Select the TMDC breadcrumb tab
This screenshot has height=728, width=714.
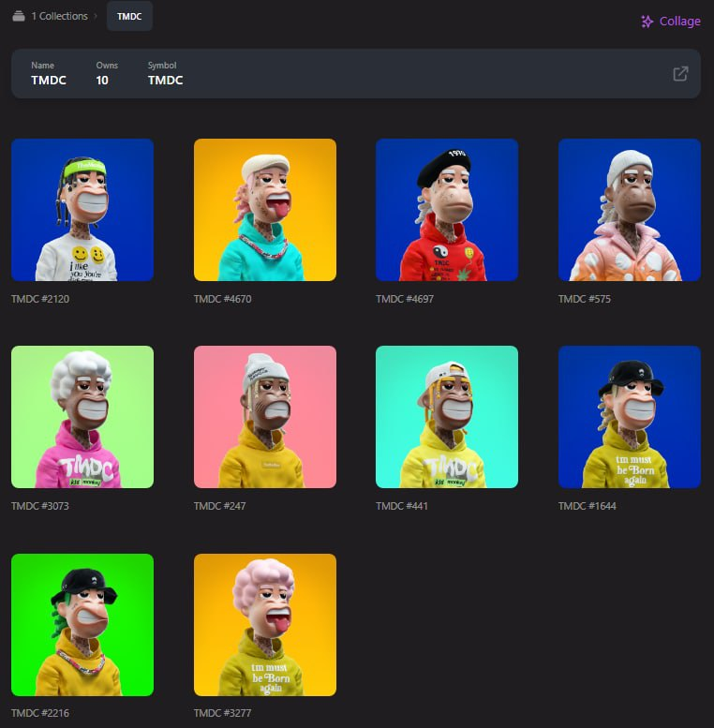pyautogui.click(x=129, y=16)
